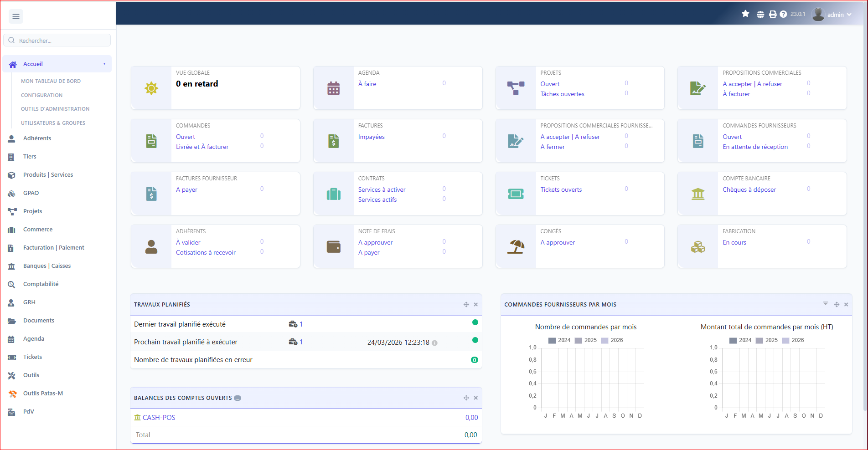Click the 2025 color swatch in Nombre chart
Screen dimensions: 868x450
click(579, 341)
